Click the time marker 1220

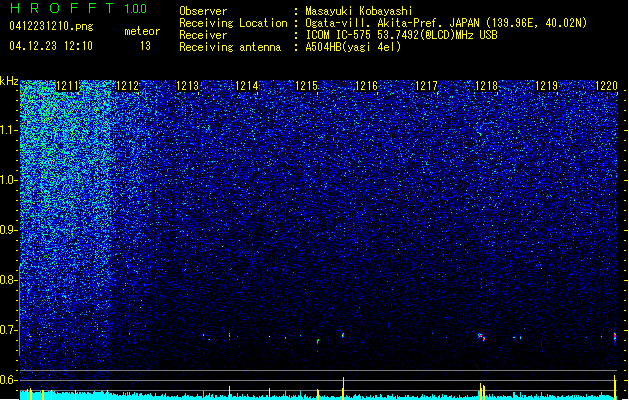click(606, 86)
